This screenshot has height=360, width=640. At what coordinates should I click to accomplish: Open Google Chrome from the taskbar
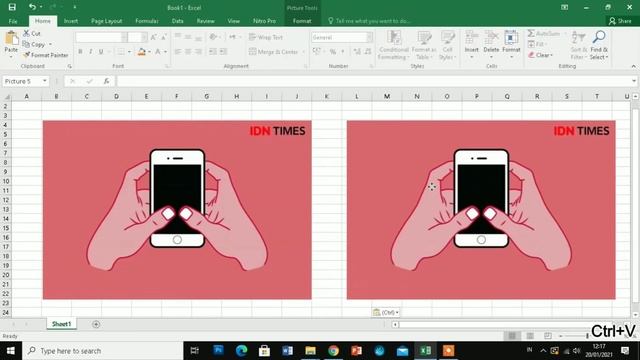333,351
